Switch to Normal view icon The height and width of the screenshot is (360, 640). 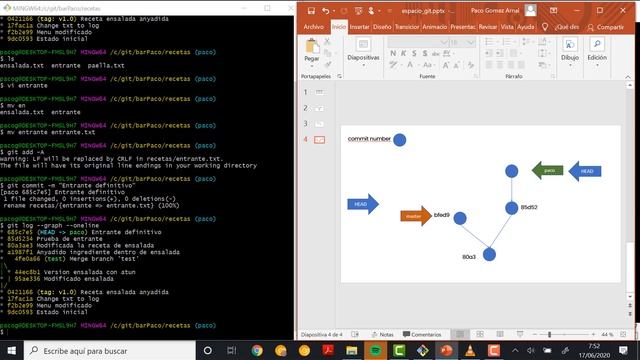460,335
